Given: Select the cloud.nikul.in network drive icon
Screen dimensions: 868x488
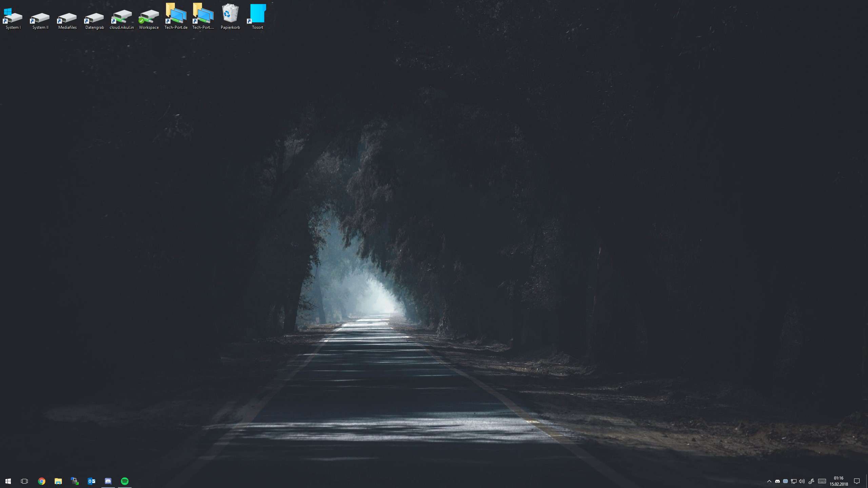Looking at the screenshot, I should coord(122,17).
